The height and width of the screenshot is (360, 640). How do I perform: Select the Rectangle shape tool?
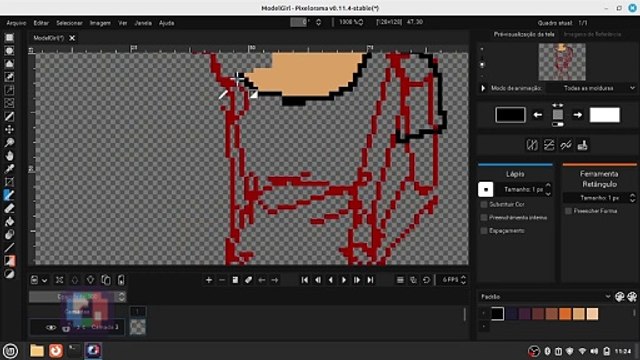tap(9, 260)
